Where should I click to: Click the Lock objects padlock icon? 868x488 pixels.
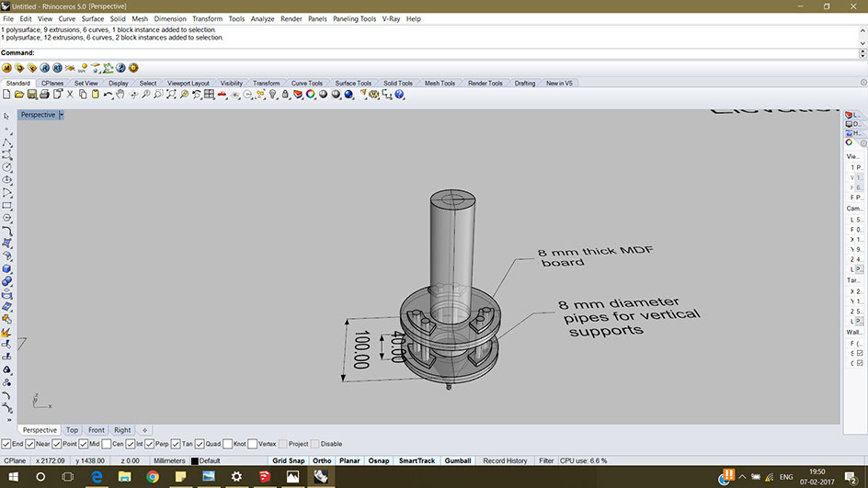point(285,95)
